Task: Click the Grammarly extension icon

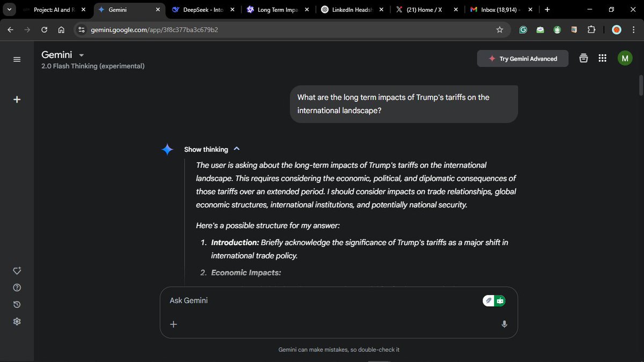Action: point(523,30)
